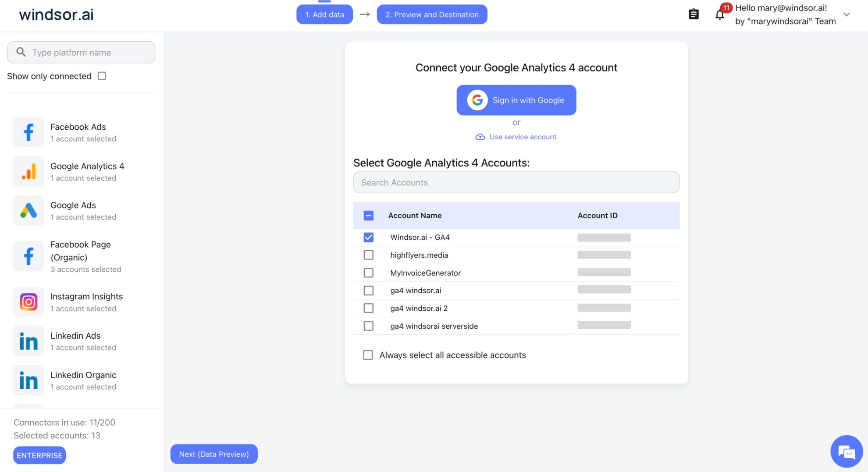Click the MyInvoiceGenerator row name
The height and width of the screenshot is (472, 868).
425,273
